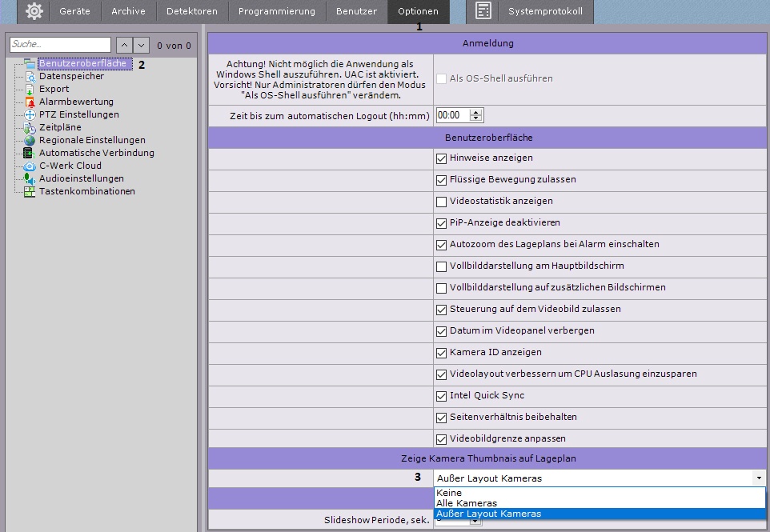Click the Suche search input field
This screenshot has width=770, height=532.
[x=61, y=46]
